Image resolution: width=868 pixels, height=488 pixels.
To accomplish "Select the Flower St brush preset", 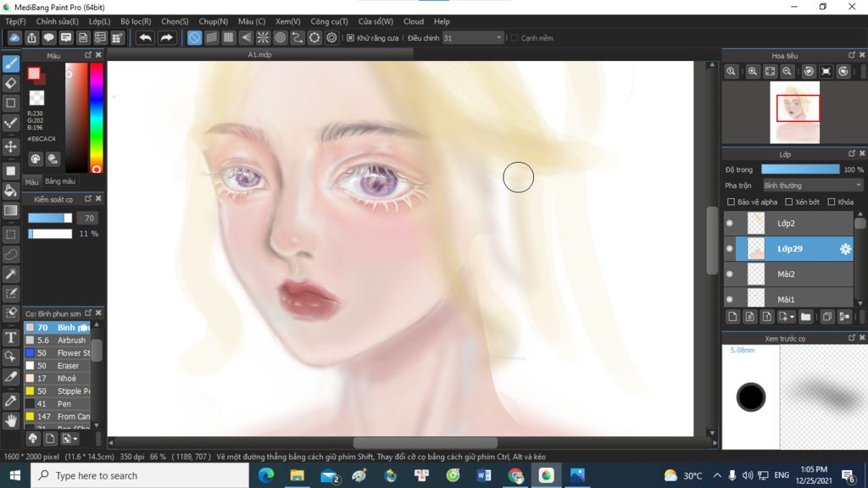I will point(58,353).
